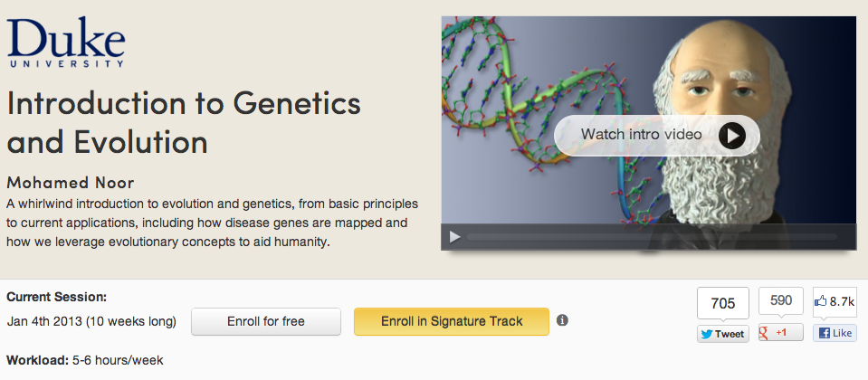Viewport: 868px width, 380px height.
Task: Open the tweet count bubble showing 705
Action: (x=722, y=304)
